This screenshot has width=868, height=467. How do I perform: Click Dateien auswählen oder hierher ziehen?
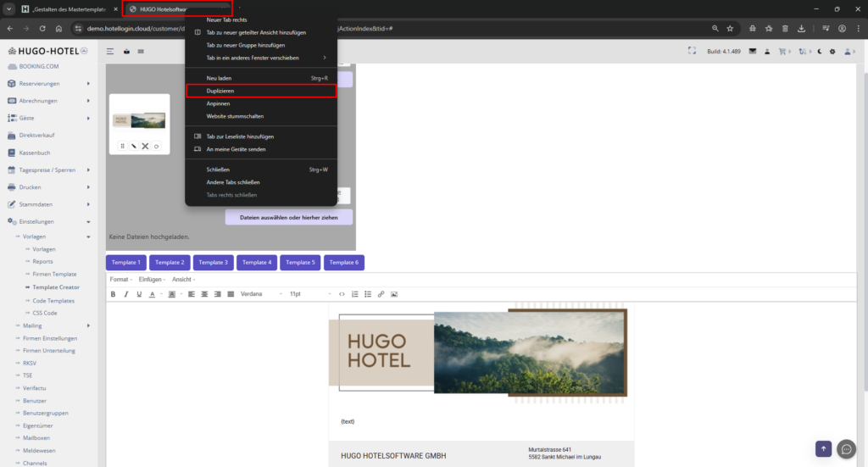[289, 217]
